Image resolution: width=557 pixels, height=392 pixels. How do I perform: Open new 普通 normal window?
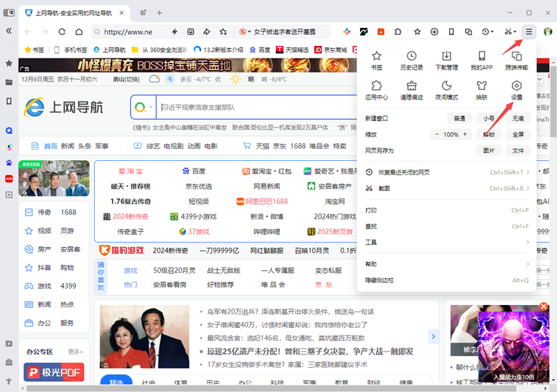460,118
